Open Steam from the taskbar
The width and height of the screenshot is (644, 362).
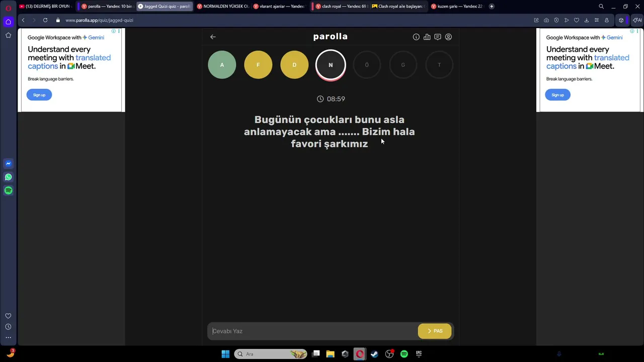pos(374,354)
